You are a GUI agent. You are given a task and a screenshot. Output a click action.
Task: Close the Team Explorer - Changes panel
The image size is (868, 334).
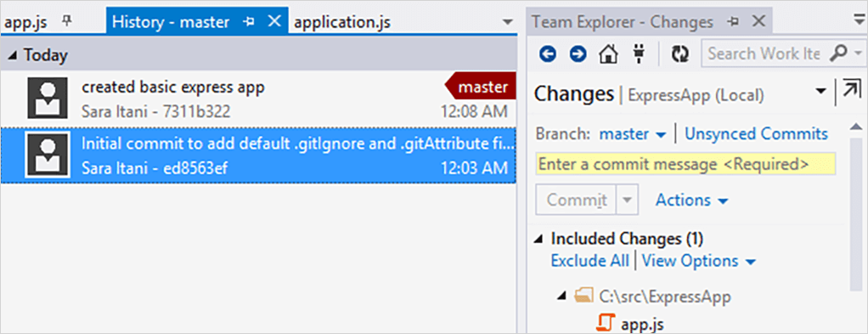(x=759, y=21)
